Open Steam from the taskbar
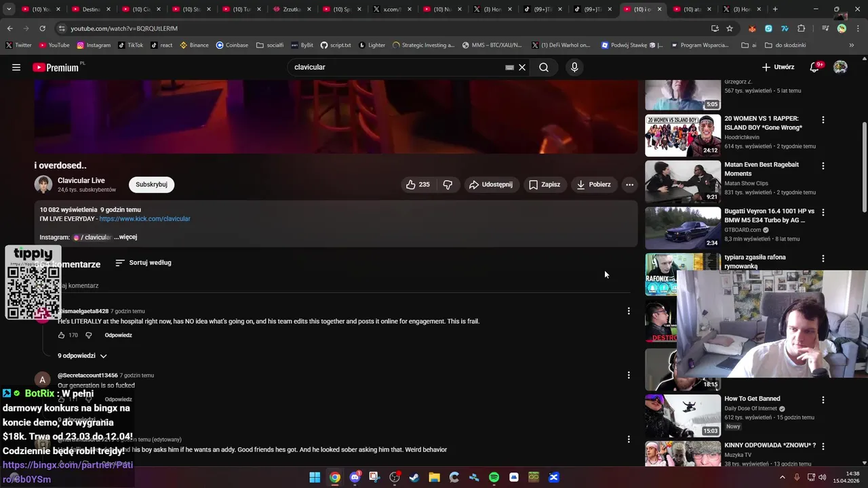868x488 pixels. 414,477
